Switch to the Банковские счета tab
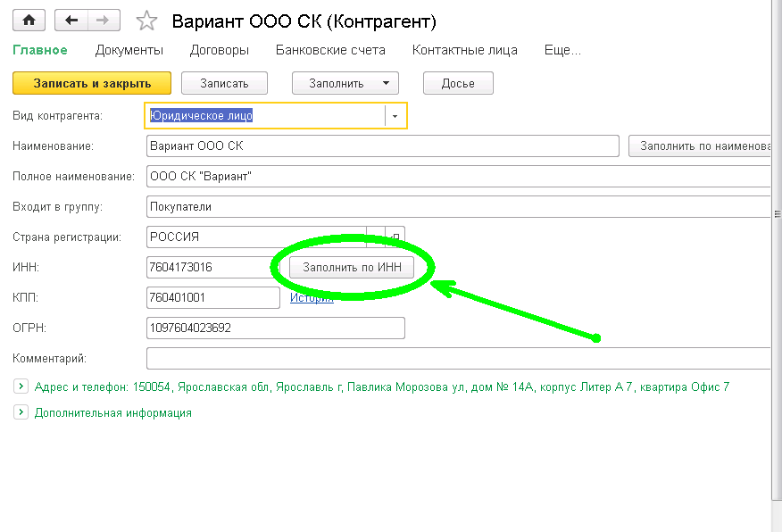Viewport: 782px width, 532px height. 330,50
